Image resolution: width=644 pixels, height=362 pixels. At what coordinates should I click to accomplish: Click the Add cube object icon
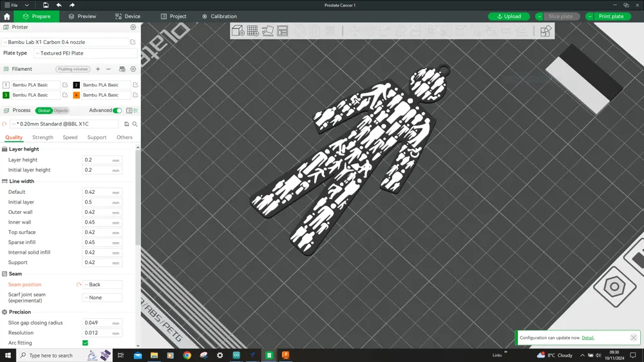[238, 31]
